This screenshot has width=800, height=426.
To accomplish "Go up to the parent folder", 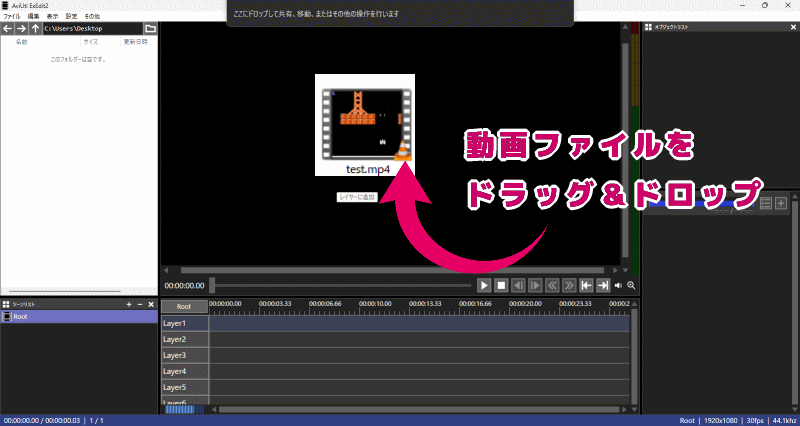I will pyautogui.click(x=35, y=29).
